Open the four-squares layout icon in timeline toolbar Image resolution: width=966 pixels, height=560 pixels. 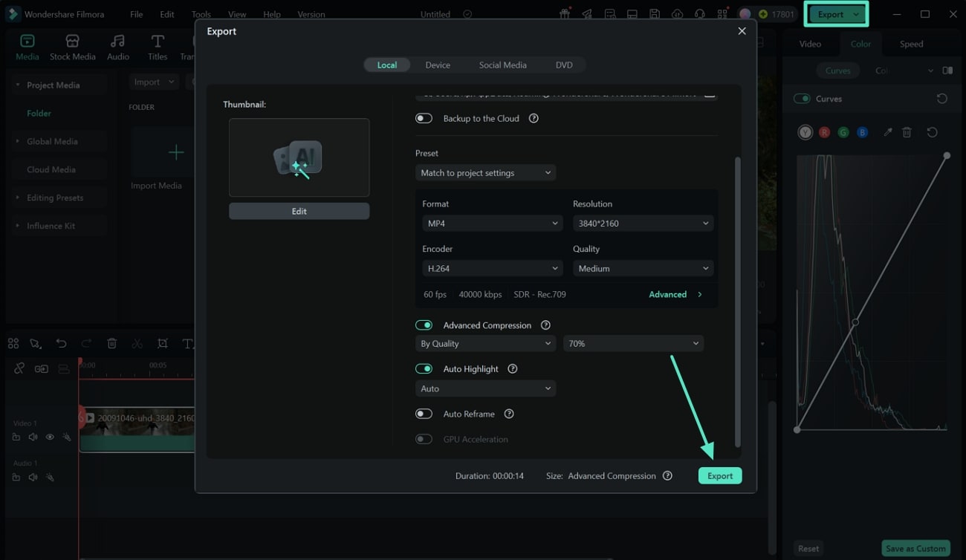click(x=13, y=343)
